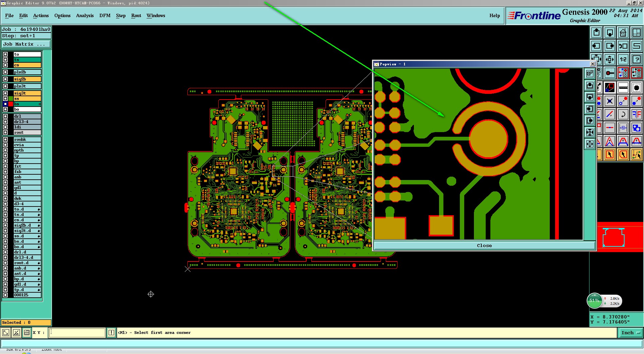Screen dimensions: 644x354
Task: Click the blue X delete point icon
Action: tap(610, 101)
